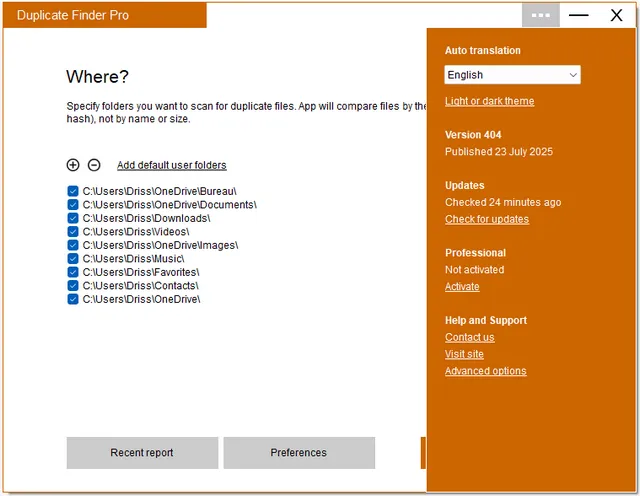Toggle the Contacts folder checkbox
Screen dimensions: 640x496
coord(73,285)
